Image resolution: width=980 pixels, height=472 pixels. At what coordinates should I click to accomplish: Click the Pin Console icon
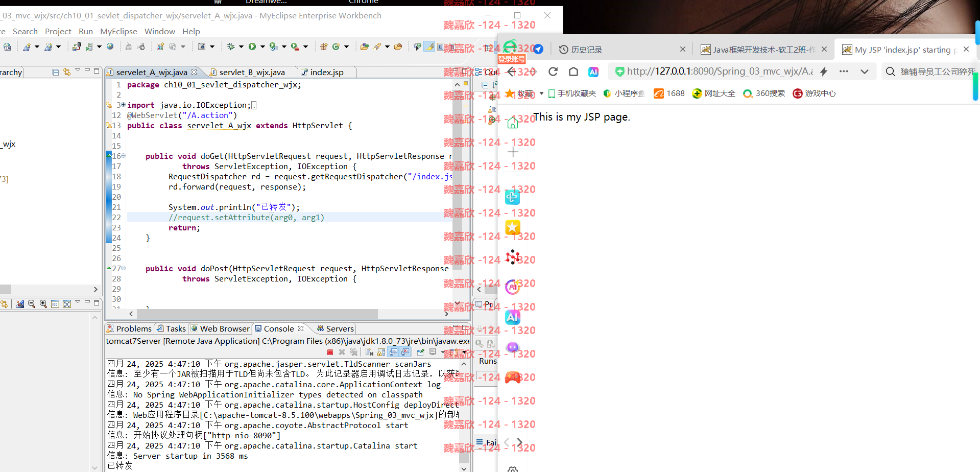click(x=420, y=352)
